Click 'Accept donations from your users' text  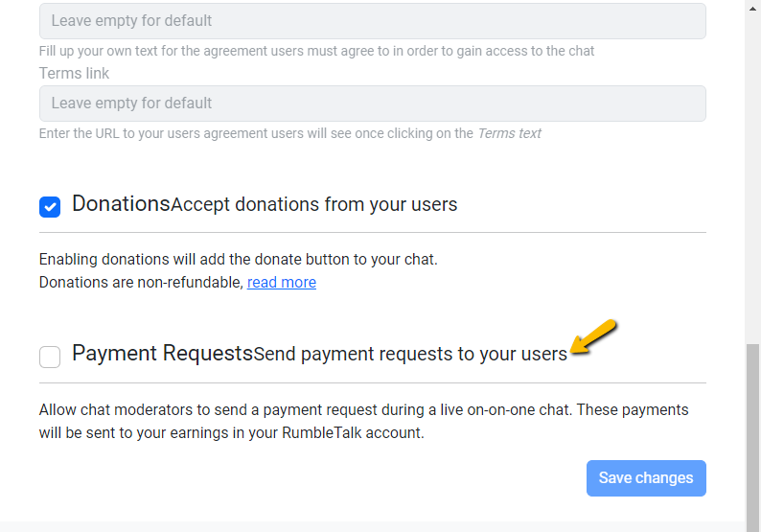[313, 204]
